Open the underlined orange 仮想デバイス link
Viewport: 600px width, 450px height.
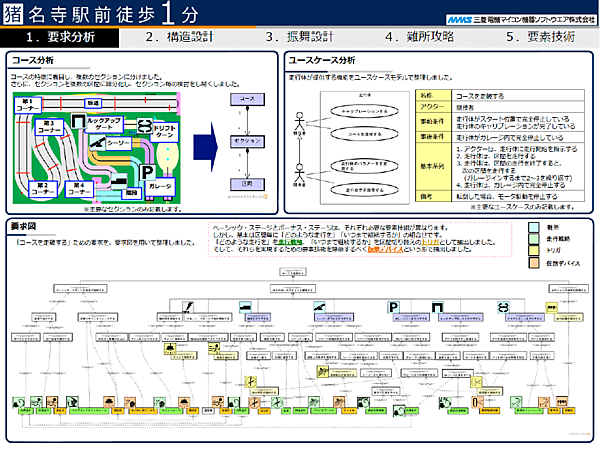385,249
